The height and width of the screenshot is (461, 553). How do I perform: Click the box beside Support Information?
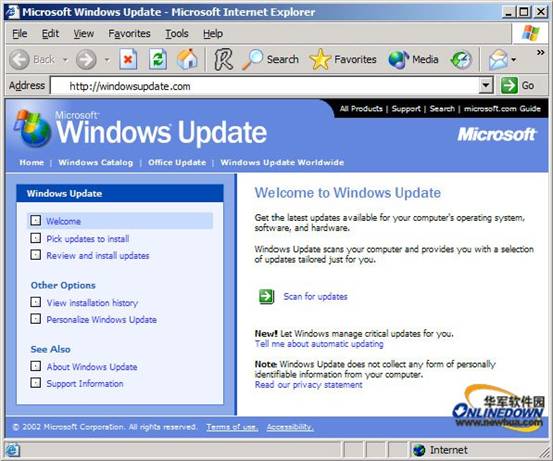[x=35, y=383]
